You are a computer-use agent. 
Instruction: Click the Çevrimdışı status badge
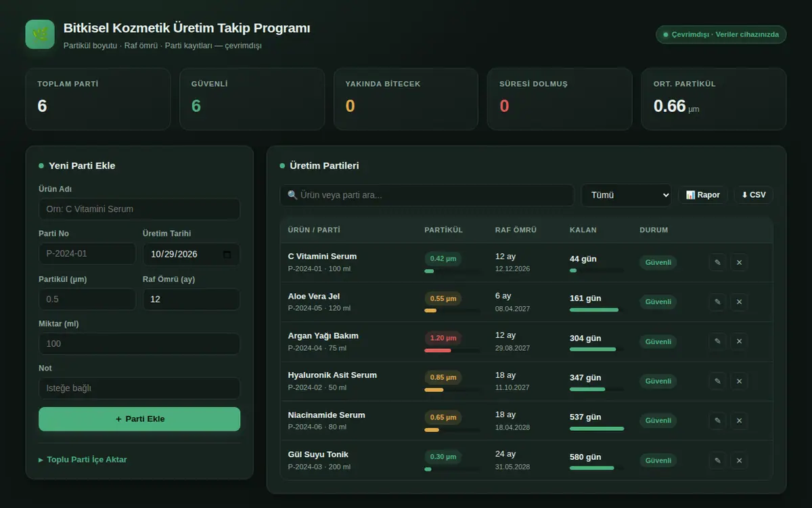point(721,35)
